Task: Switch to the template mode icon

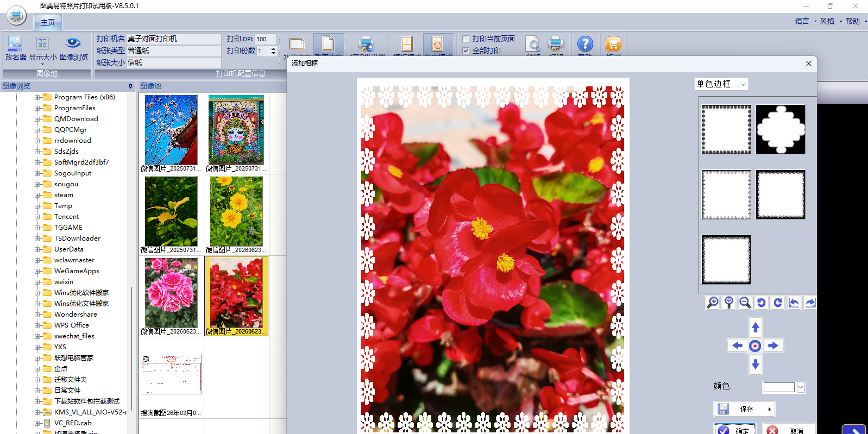Action: (407, 45)
